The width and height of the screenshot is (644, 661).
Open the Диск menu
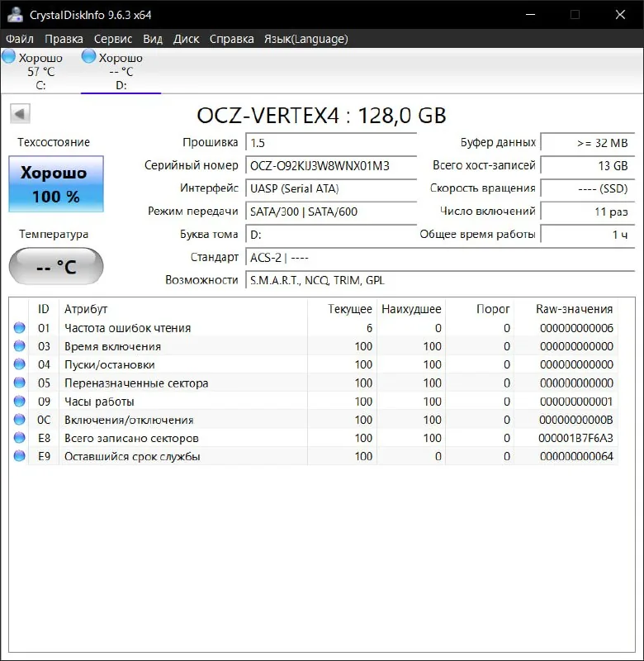186,39
